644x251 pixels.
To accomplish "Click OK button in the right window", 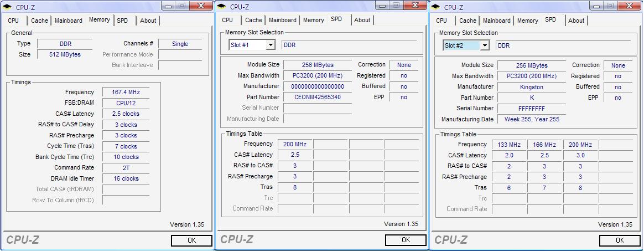I will pyautogui.click(x=620, y=240).
